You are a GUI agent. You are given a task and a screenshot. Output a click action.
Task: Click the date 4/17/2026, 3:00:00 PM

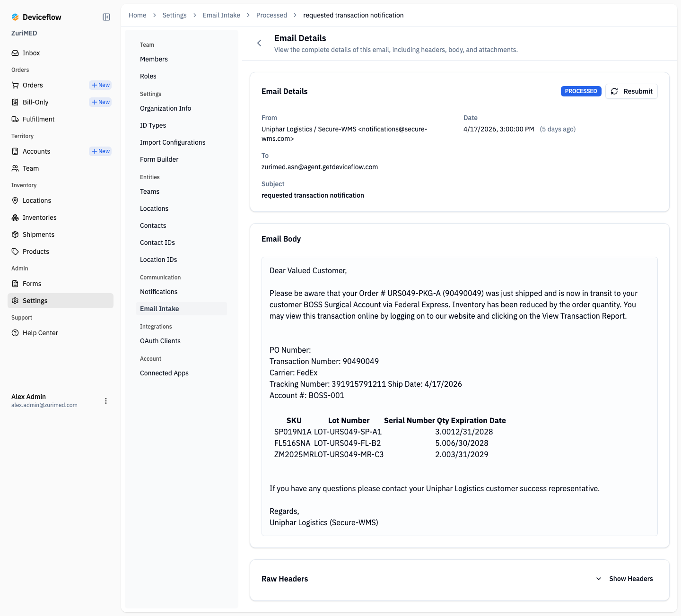[x=499, y=129]
